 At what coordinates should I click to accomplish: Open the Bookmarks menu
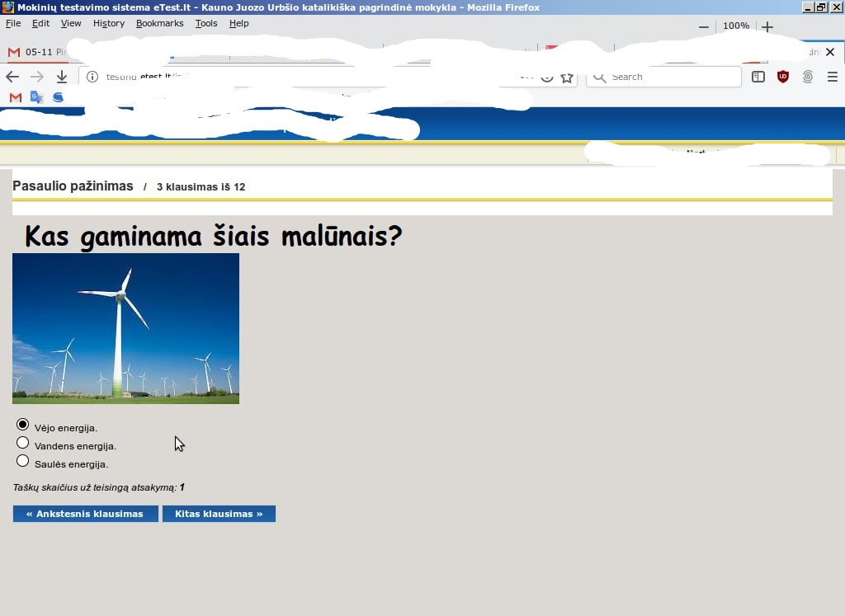point(159,23)
